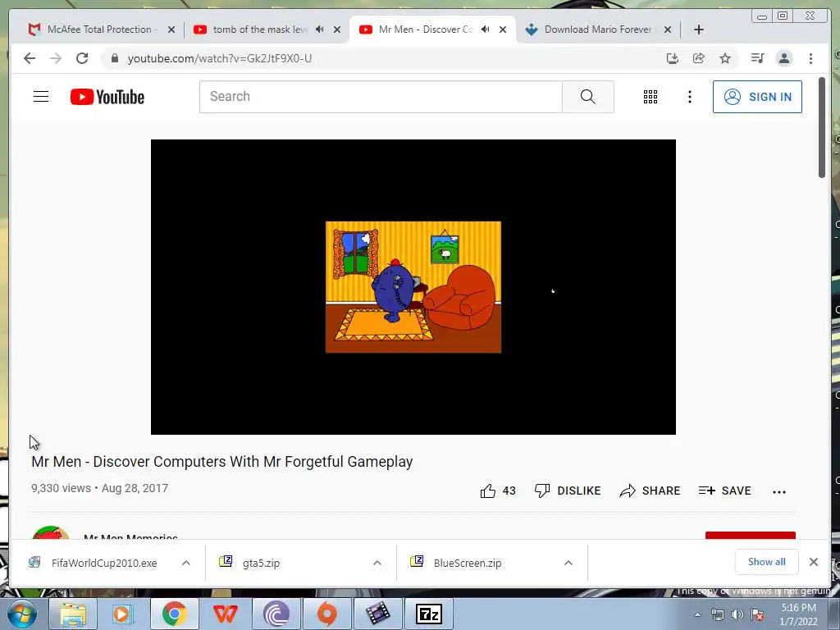Go to YouTube home via logo

[x=107, y=97]
